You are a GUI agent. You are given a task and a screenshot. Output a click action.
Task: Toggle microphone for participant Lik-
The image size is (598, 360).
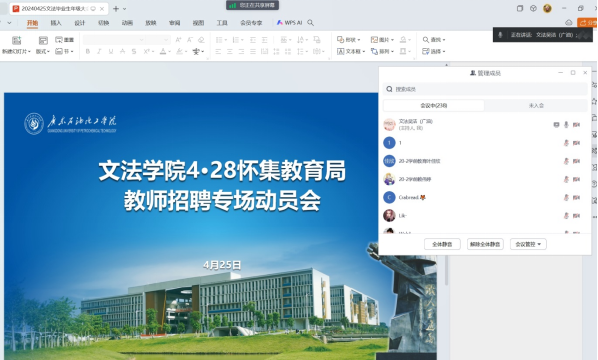pos(566,216)
